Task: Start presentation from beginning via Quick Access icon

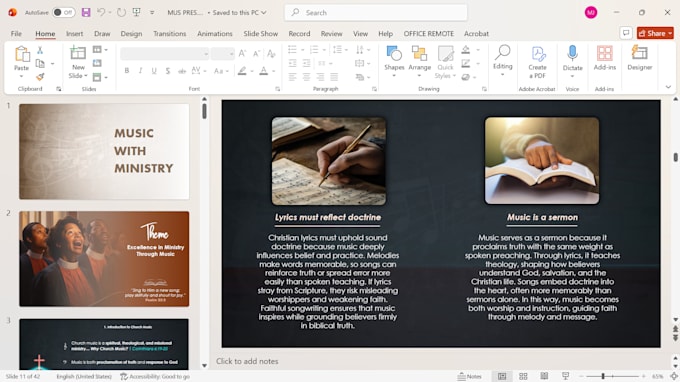Action: click(137, 13)
